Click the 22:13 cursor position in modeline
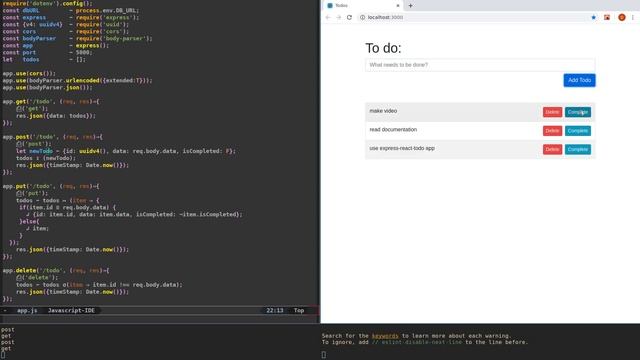640x360 pixels. click(275, 310)
